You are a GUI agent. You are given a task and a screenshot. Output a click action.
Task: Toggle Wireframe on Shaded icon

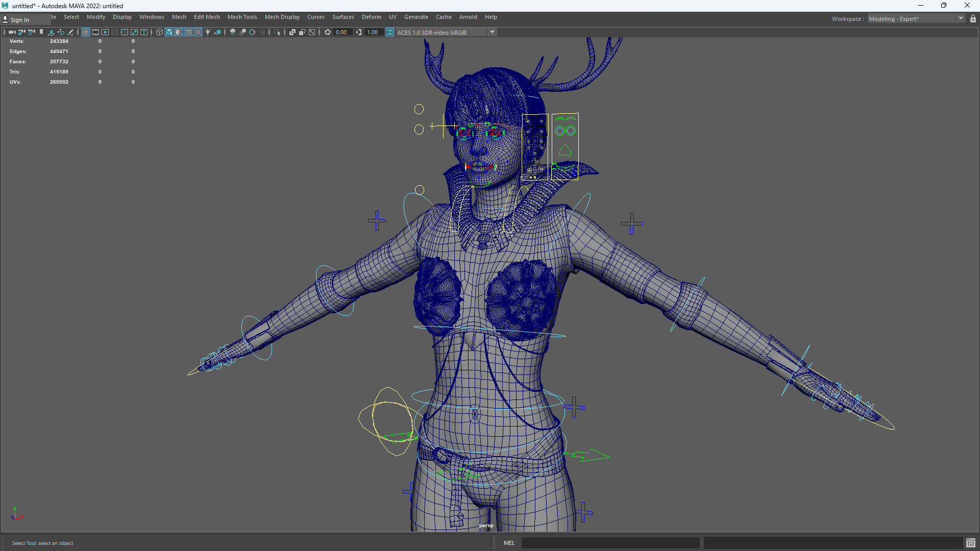coord(188,32)
